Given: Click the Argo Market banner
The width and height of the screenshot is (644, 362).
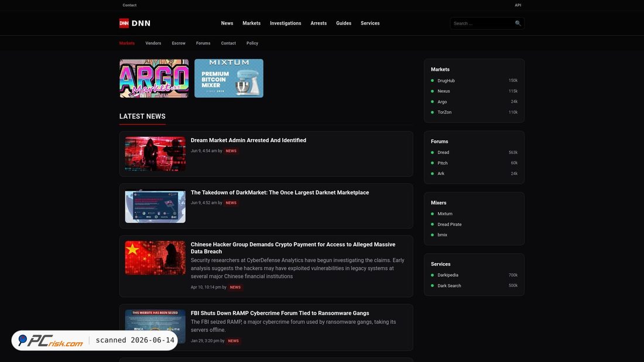Looking at the screenshot, I should click(x=154, y=78).
